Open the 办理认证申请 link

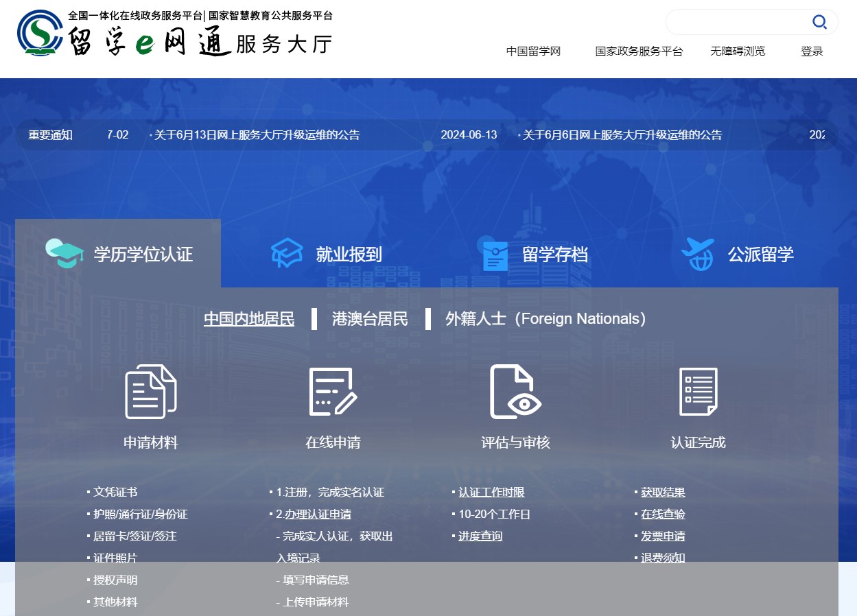318,514
